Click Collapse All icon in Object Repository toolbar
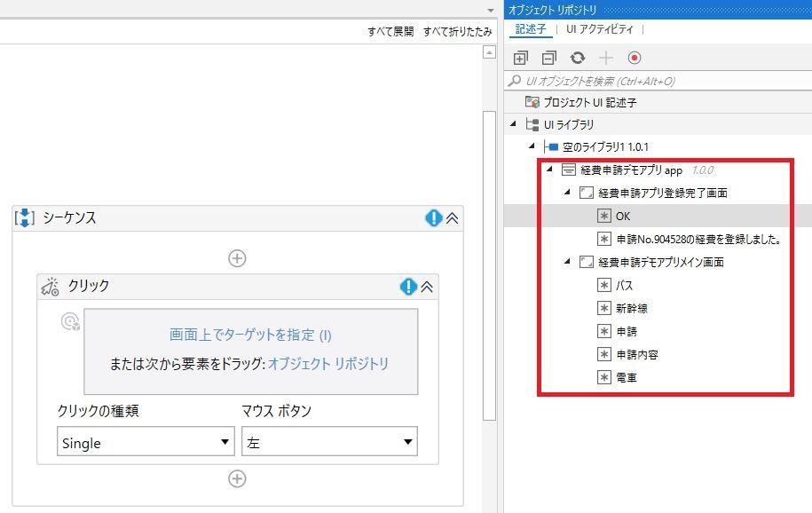The width and height of the screenshot is (812, 513). (x=549, y=58)
